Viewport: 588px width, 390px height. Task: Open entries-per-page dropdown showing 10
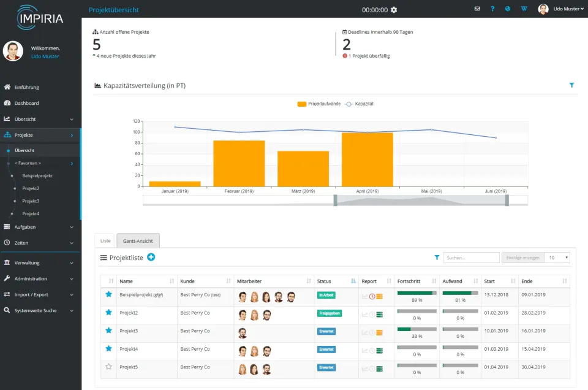[557, 258]
